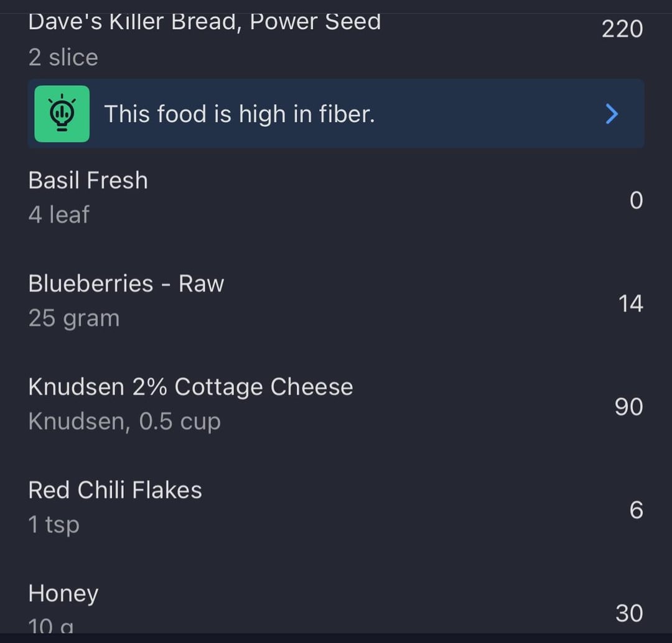Screen dimensions: 672x643
Task: Tap the 90 calorie value for cottage cheese
Action: 628,407
